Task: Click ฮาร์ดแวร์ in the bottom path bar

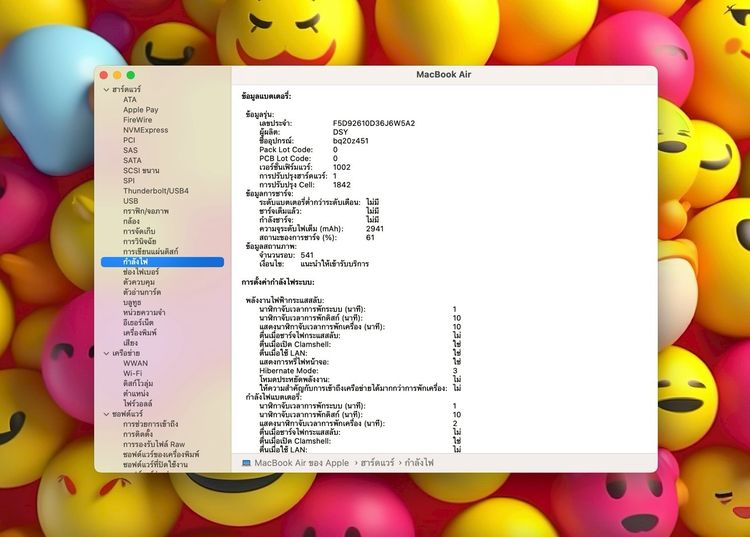Action: [x=377, y=463]
